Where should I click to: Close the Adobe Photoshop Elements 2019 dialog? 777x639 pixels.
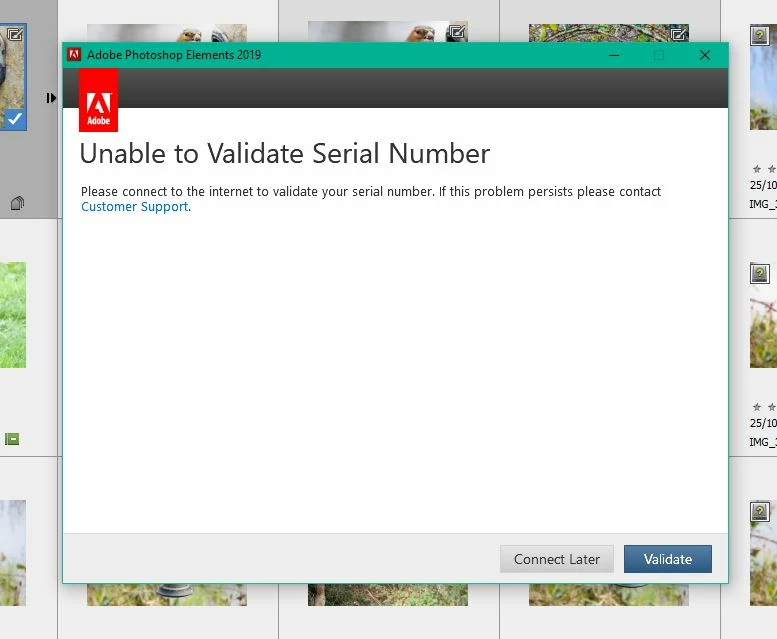(x=705, y=55)
